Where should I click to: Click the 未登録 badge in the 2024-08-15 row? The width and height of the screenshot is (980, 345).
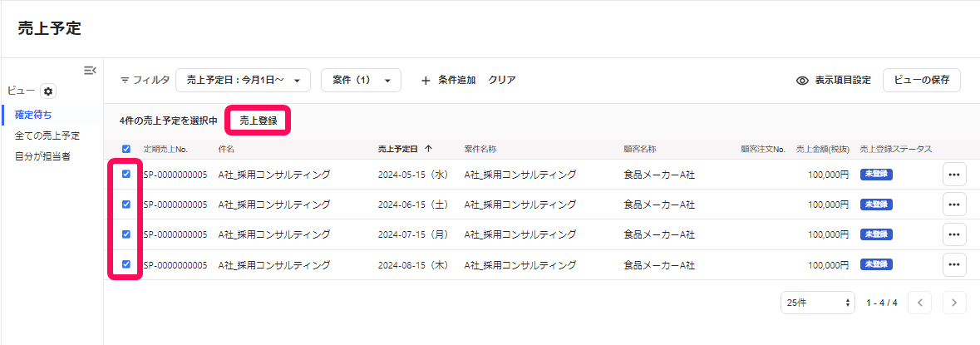[876, 264]
